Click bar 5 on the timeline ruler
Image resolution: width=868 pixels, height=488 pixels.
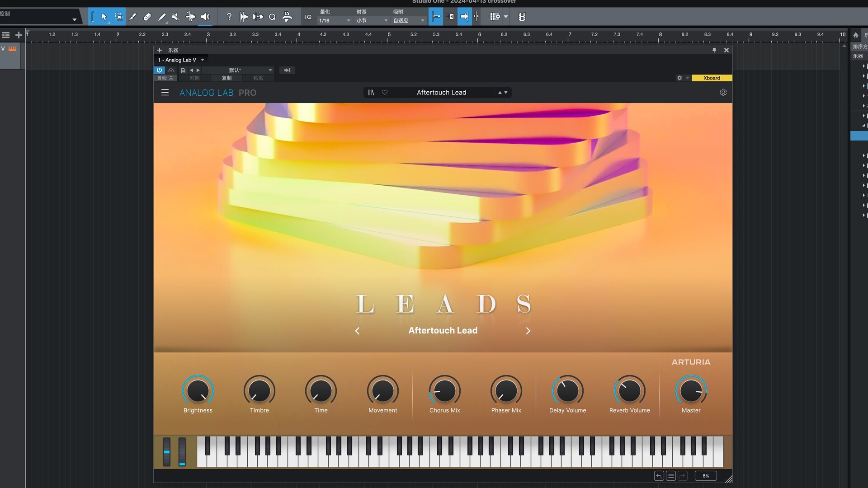[389, 35]
